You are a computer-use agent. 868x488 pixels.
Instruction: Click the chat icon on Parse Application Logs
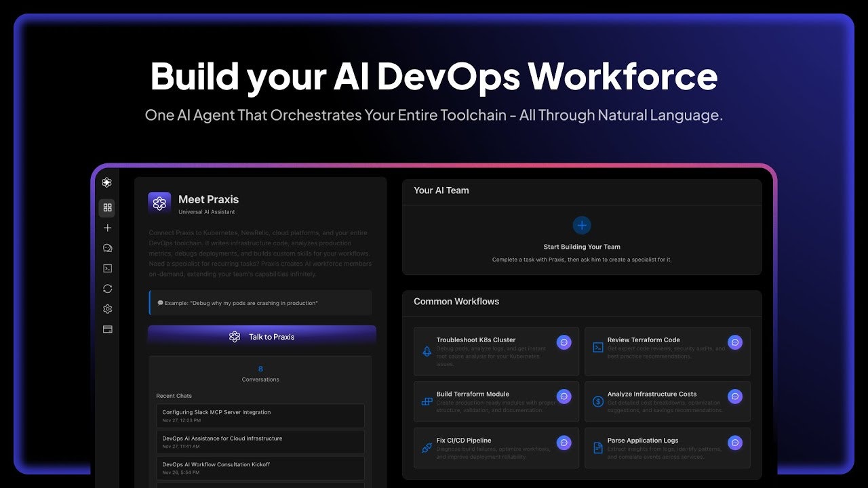click(x=734, y=443)
